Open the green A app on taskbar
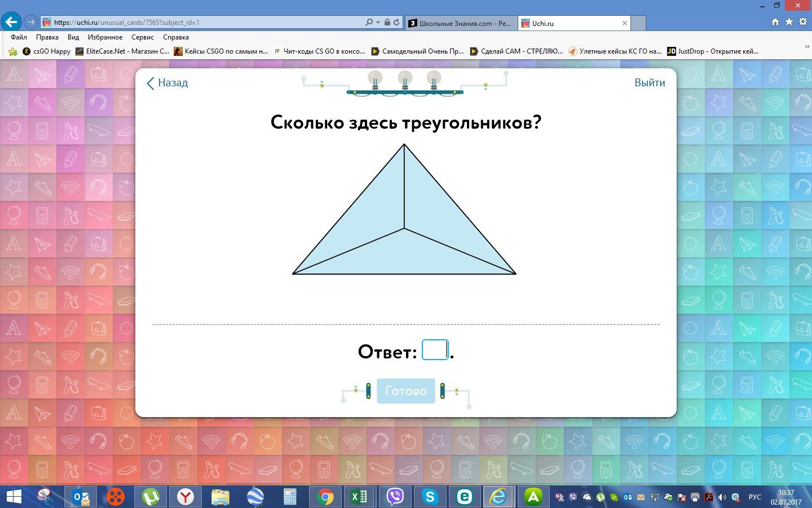Image resolution: width=812 pixels, height=508 pixels. 533,497
